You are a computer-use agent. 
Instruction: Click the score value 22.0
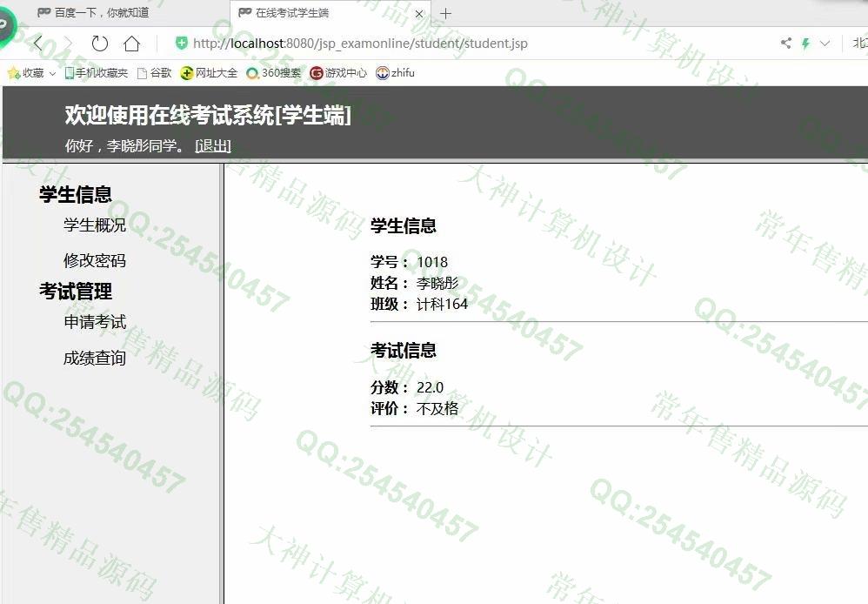pos(431,387)
